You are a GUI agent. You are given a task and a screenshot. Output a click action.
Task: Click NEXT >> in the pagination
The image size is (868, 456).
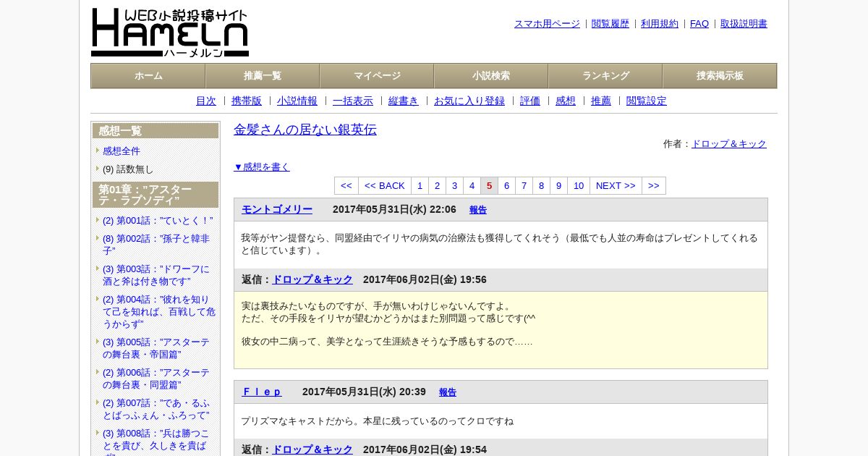click(x=616, y=185)
